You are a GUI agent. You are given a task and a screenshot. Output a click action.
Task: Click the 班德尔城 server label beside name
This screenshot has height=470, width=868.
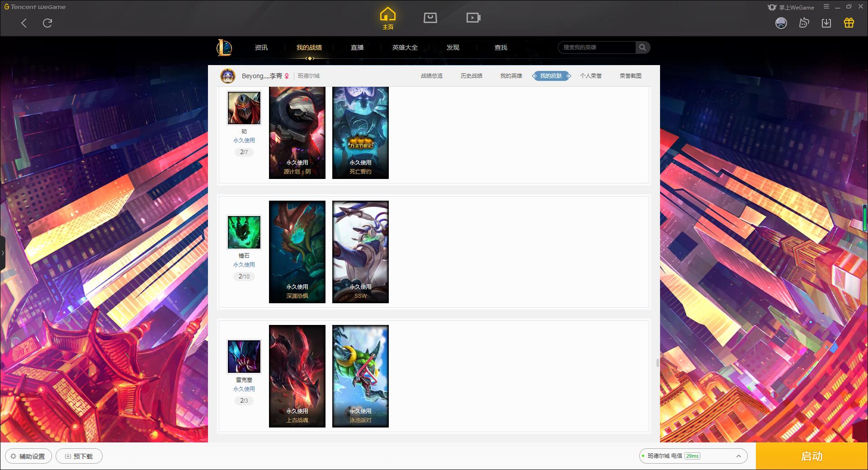[309, 76]
